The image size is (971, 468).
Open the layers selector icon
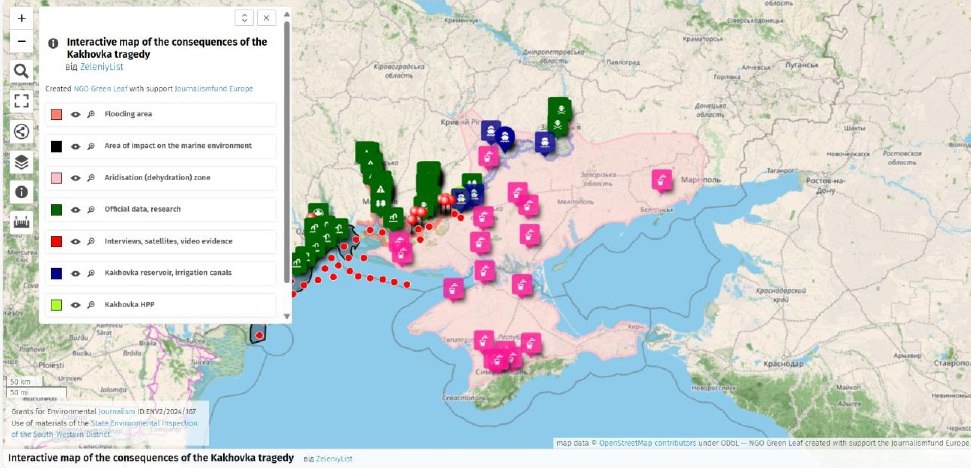tap(21, 162)
